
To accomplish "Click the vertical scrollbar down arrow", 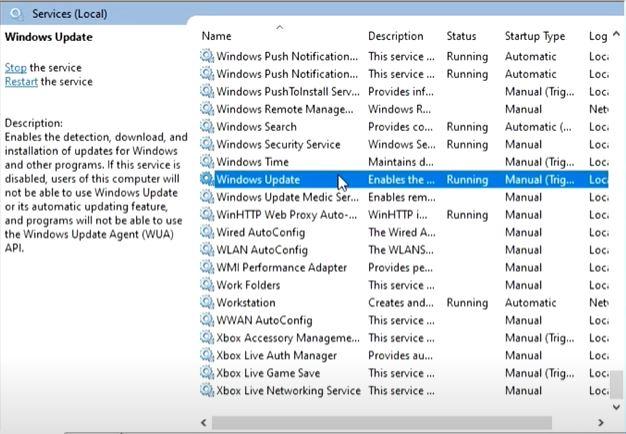I will (617, 407).
